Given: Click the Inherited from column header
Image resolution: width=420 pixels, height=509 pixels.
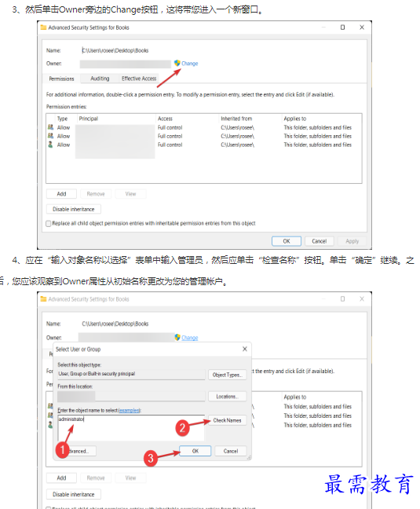Looking at the screenshot, I should click(236, 119).
